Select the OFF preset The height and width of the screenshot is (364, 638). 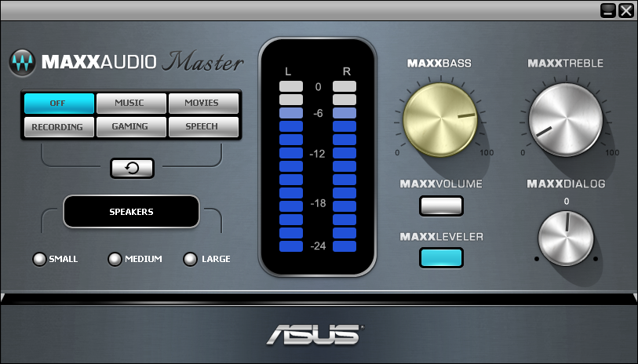60,104
